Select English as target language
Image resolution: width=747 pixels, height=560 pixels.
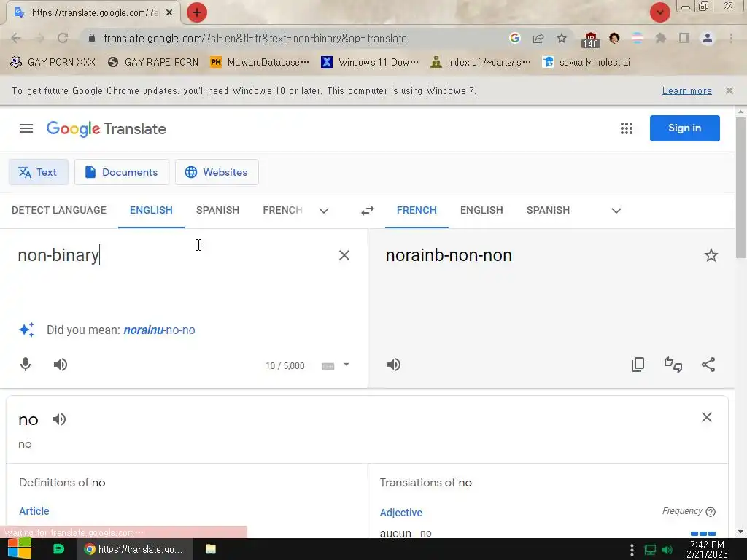[481, 210]
